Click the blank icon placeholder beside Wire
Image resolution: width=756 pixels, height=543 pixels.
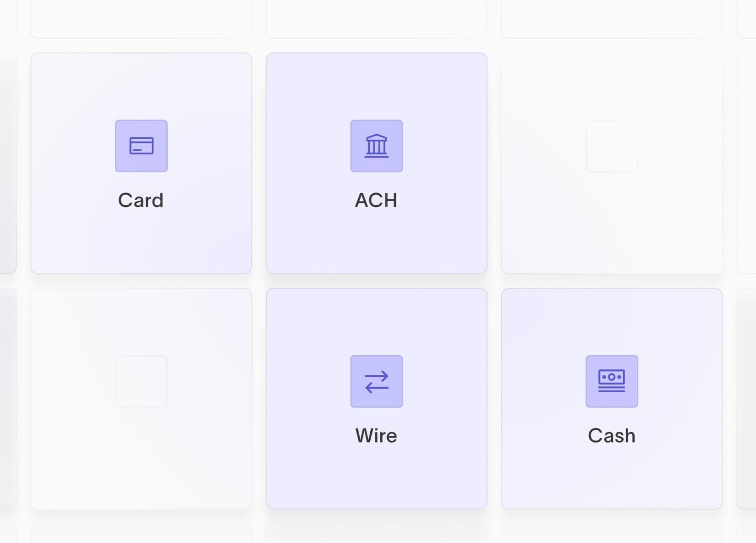coord(141,381)
